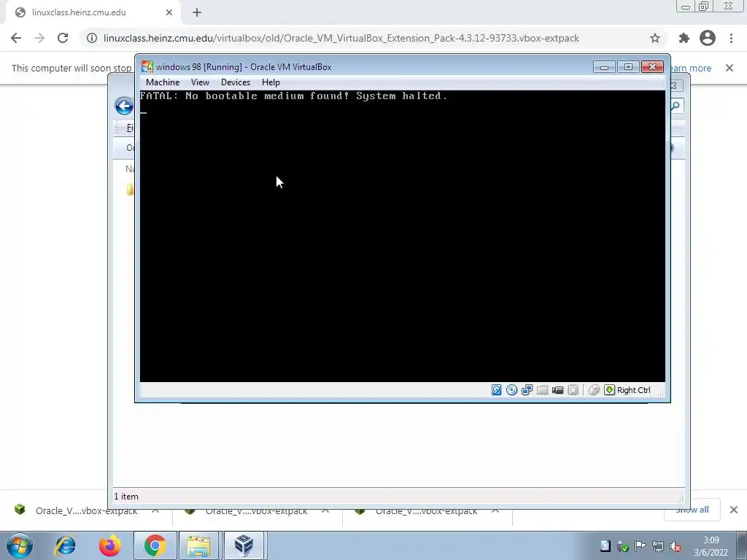Open Chrome extensions puzzle icon
The image size is (747, 560).
(x=684, y=38)
